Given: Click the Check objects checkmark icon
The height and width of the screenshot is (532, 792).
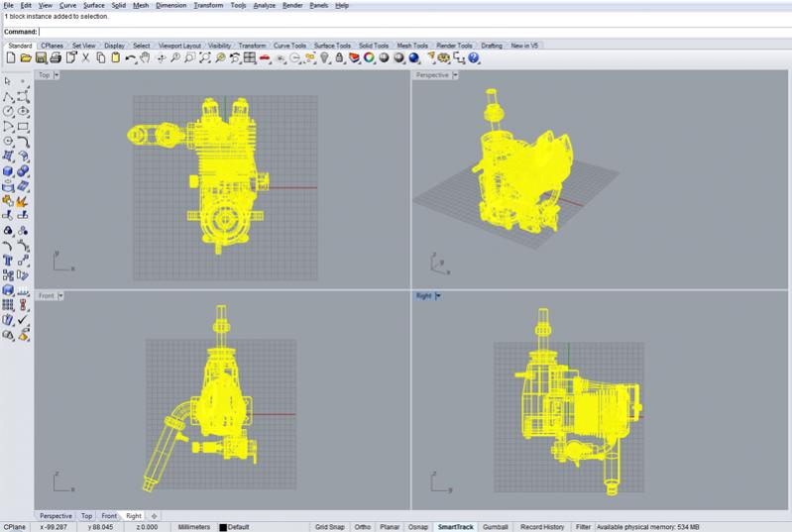Looking at the screenshot, I should (x=23, y=320).
